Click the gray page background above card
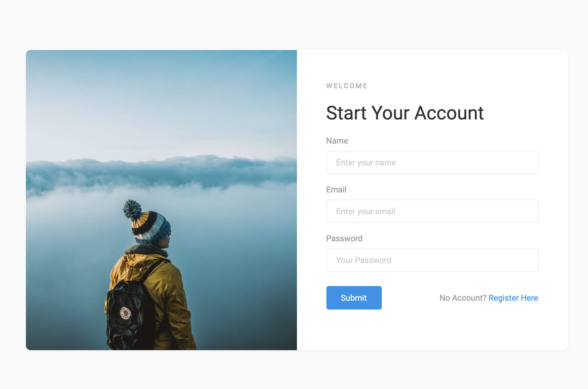 pyautogui.click(x=294, y=25)
